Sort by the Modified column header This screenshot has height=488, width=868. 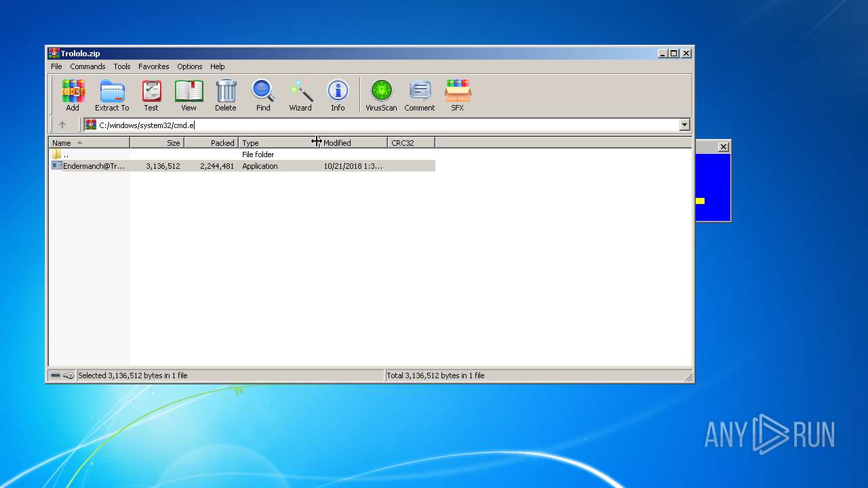click(x=353, y=143)
